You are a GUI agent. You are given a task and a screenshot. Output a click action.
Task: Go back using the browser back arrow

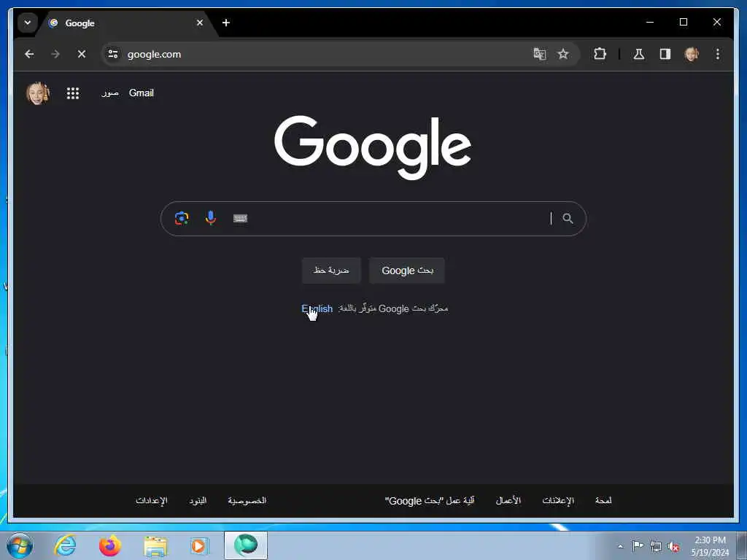[29, 54]
